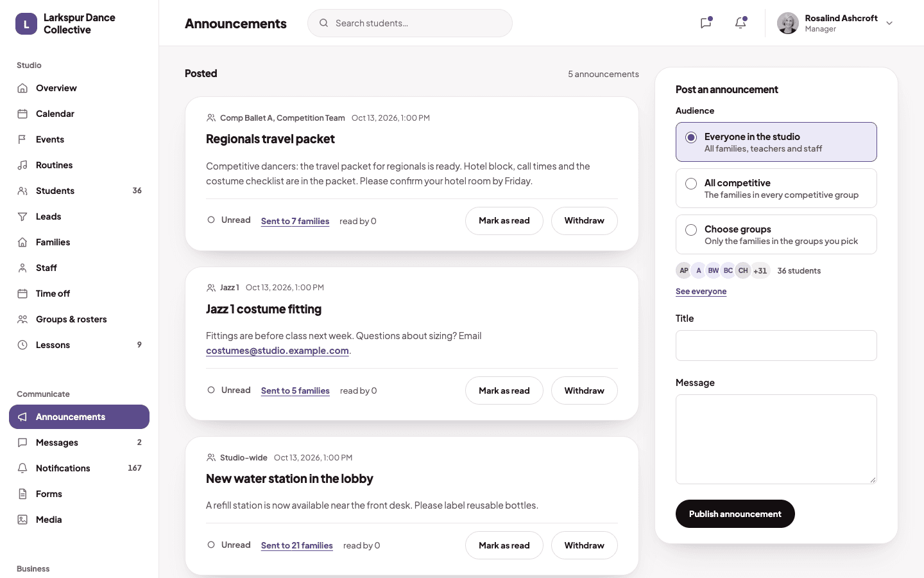Select Choose groups audience option
924x578 pixels.
[776, 234]
